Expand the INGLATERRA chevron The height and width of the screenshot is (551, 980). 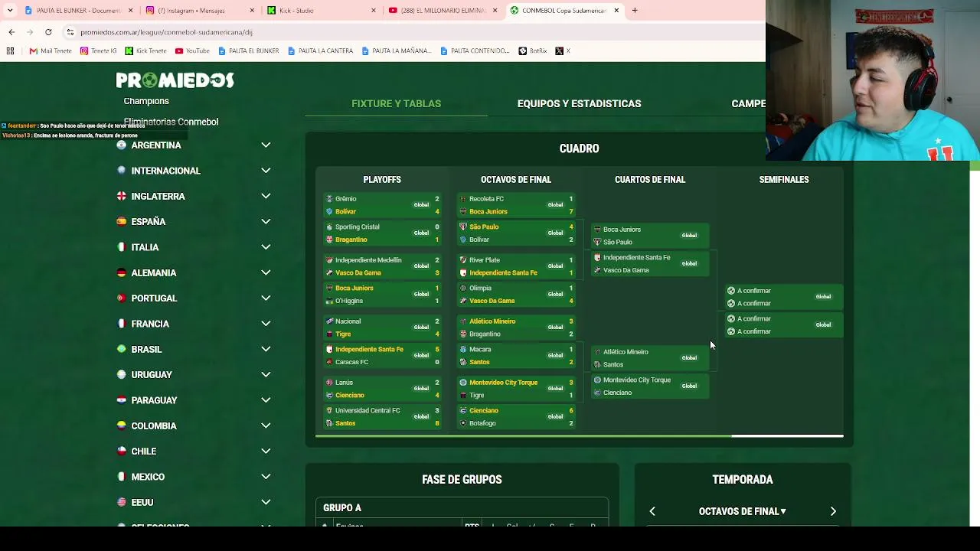click(266, 196)
